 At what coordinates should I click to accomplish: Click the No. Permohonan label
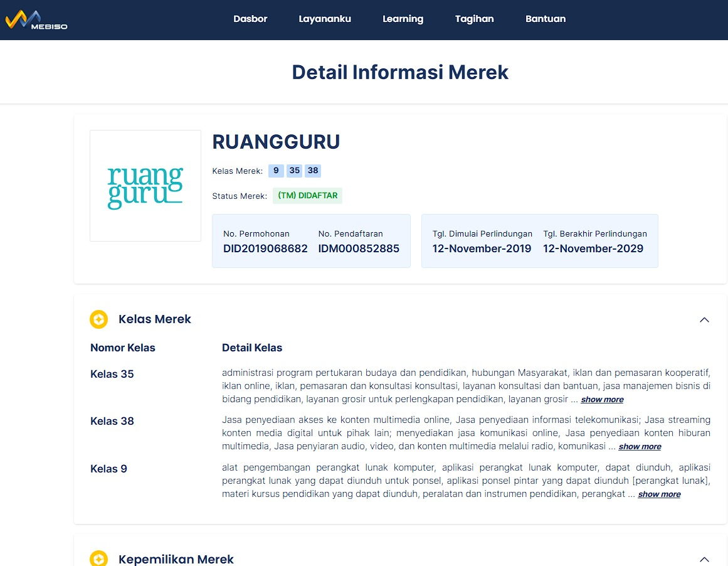point(256,234)
